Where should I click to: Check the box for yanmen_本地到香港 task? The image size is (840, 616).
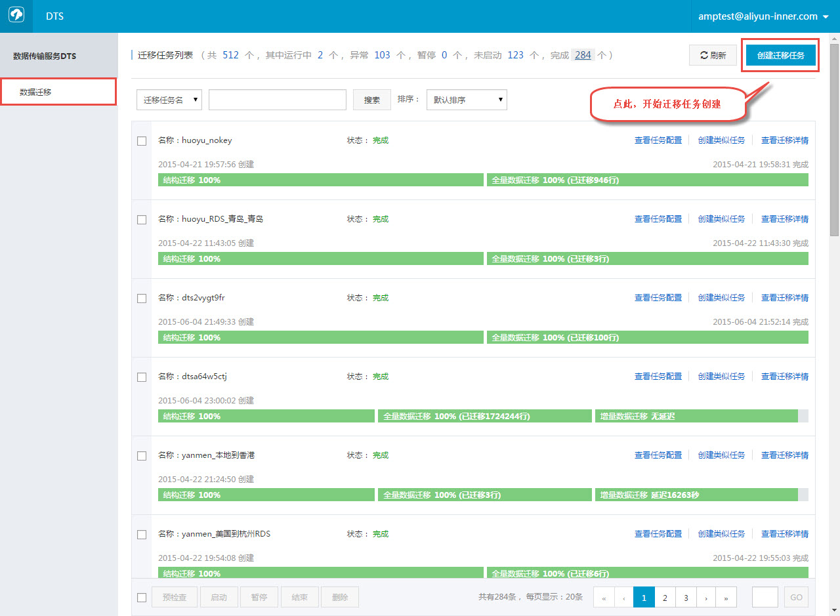click(x=142, y=456)
